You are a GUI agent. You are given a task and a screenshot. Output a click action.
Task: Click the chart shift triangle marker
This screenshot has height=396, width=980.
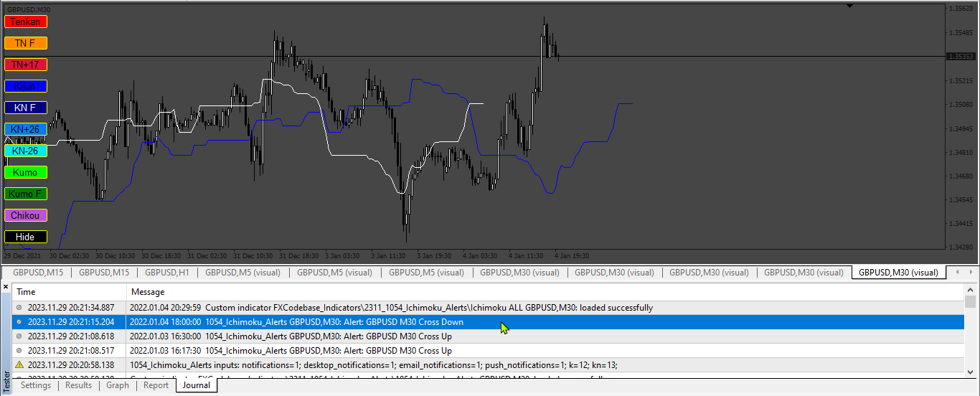(850, 6)
